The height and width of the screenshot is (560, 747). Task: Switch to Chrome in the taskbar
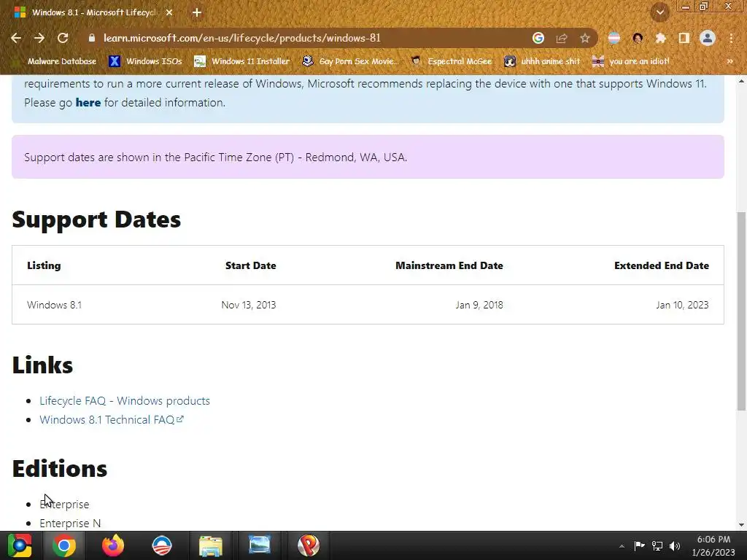pyautogui.click(x=64, y=545)
